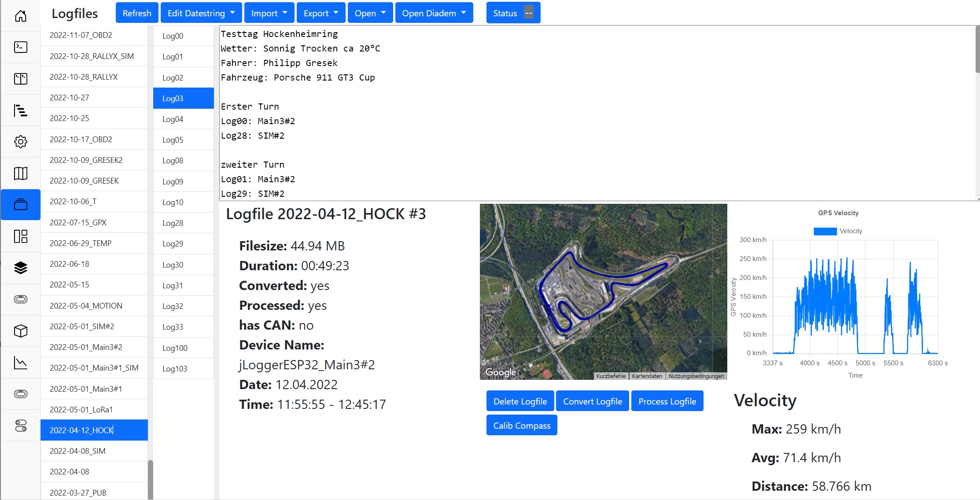
Task: Toggle the Status indicator button
Action: point(513,13)
